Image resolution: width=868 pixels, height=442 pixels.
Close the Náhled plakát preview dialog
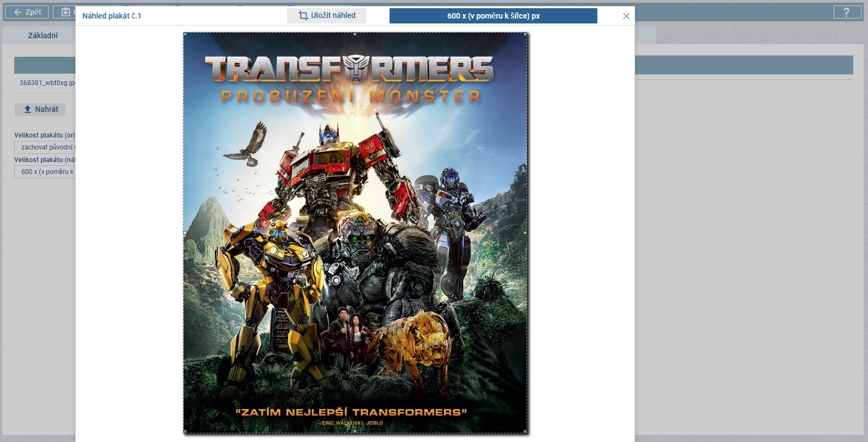click(626, 16)
